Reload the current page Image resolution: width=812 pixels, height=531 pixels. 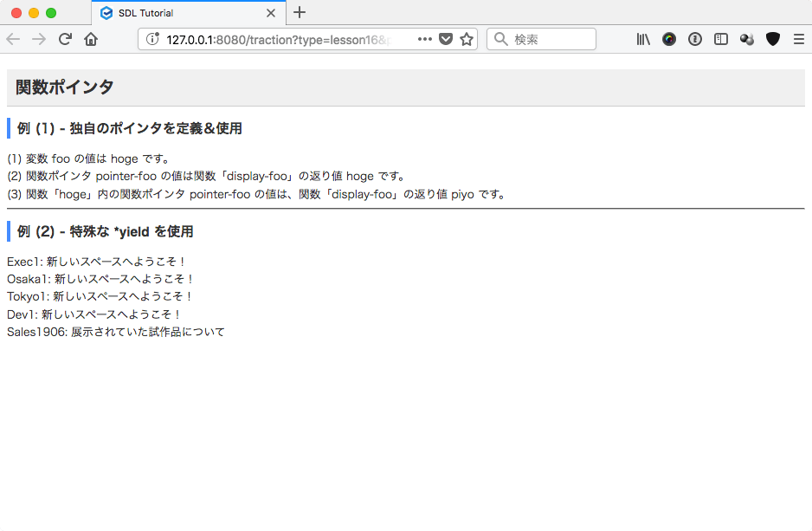coord(65,39)
